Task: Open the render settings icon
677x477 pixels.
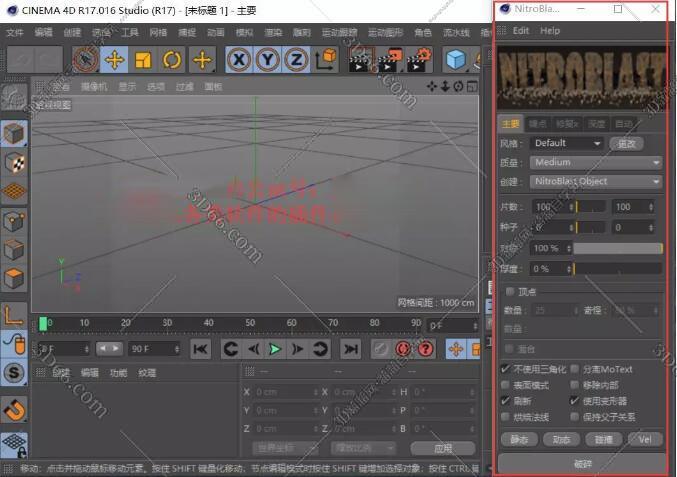Action: tap(413, 60)
